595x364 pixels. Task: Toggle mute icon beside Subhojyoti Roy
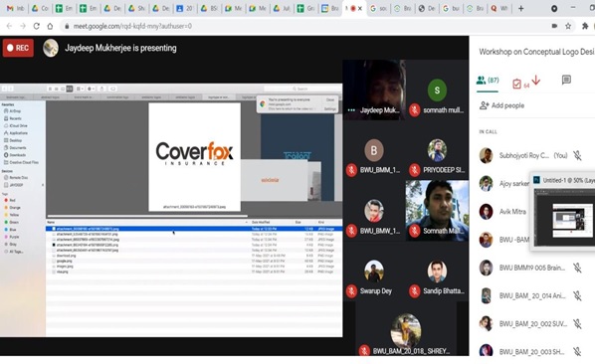(577, 155)
